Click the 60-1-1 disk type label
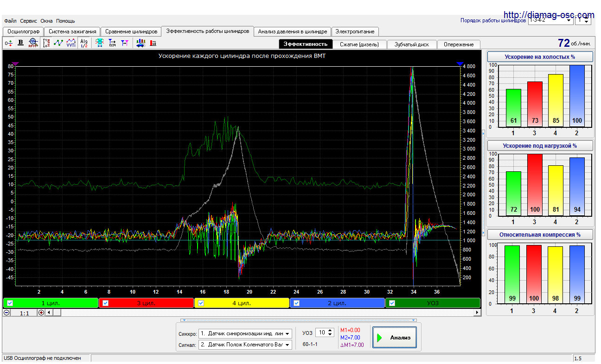 point(310,345)
